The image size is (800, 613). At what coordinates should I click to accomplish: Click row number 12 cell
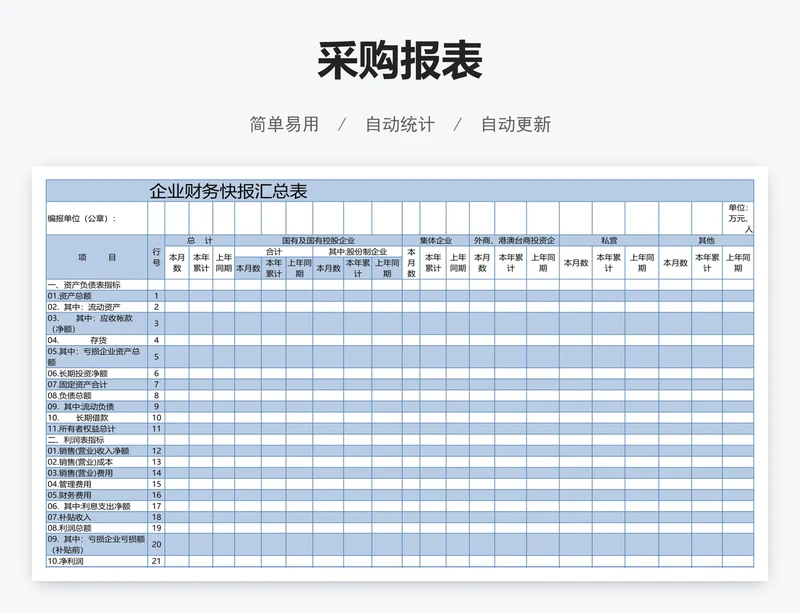(156, 451)
